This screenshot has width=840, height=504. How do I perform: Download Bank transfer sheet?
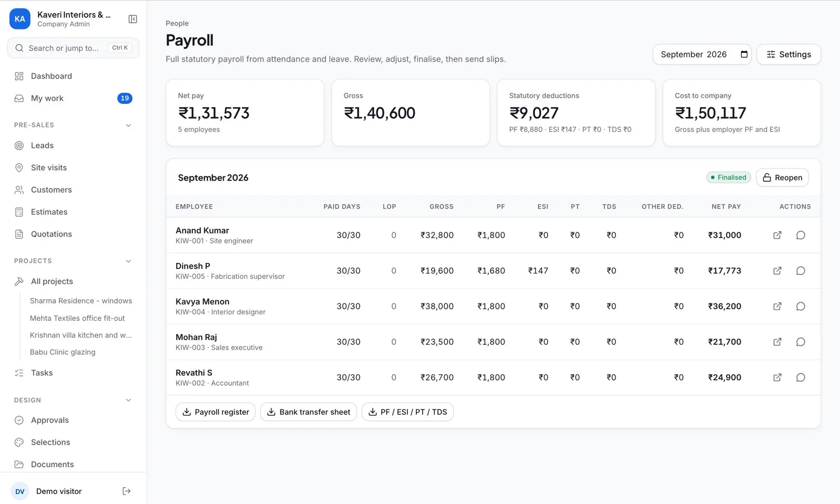coord(309,412)
